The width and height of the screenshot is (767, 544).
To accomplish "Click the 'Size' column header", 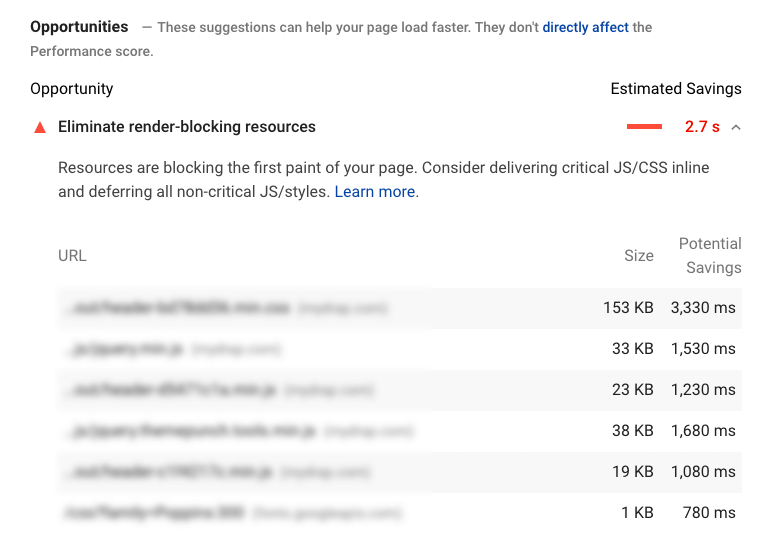I will click(x=639, y=255).
